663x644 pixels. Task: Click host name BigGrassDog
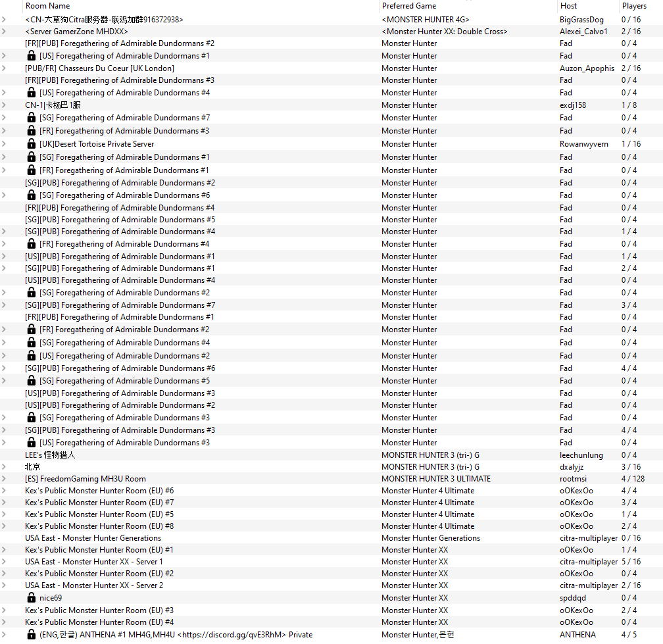(x=581, y=20)
